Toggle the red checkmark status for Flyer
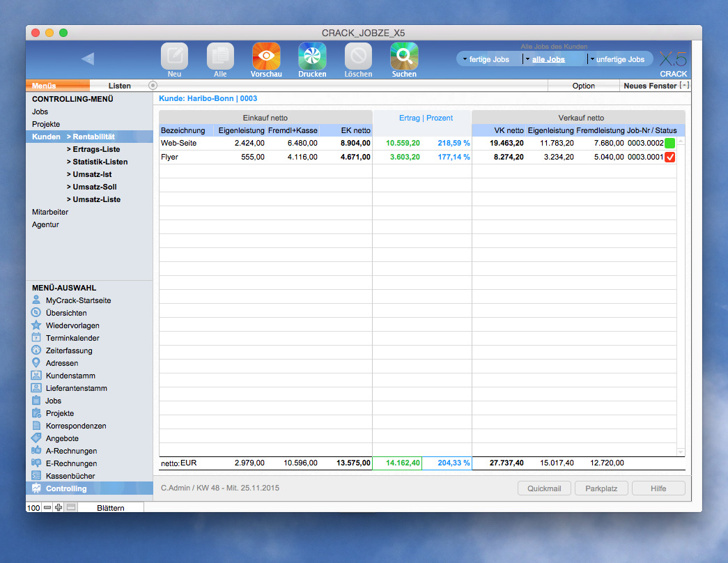This screenshot has width=728, height=563. point(670,157)
